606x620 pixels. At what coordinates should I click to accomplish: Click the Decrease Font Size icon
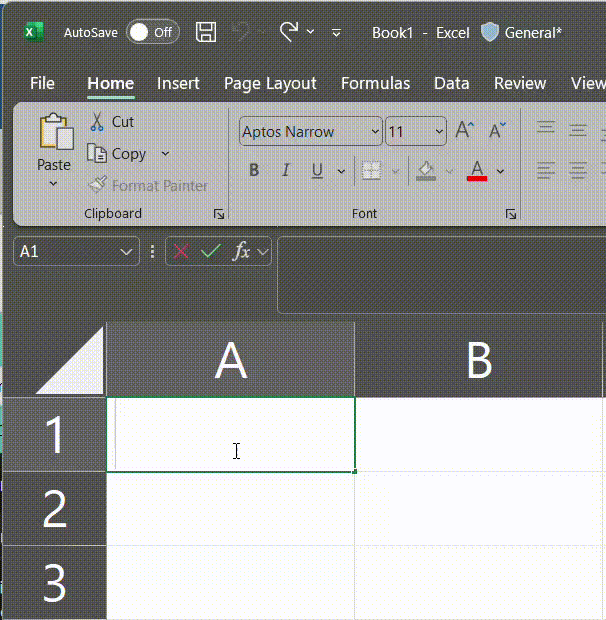click(x=497, y=130)
